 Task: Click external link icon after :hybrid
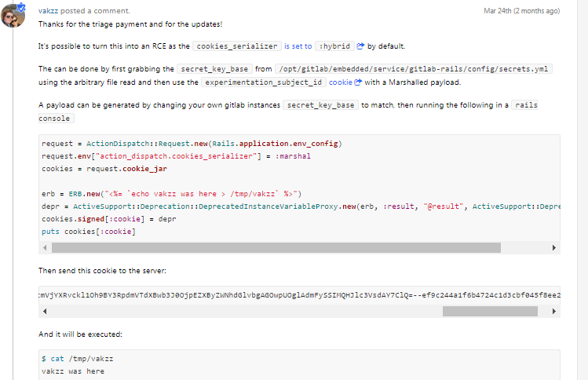pyautogui.click(x=360, y=46)
